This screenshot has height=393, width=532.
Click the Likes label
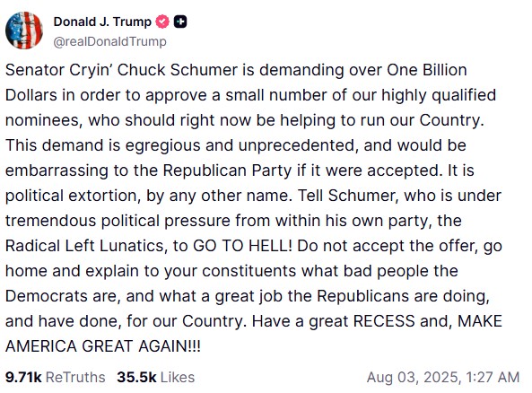[178, 378]
